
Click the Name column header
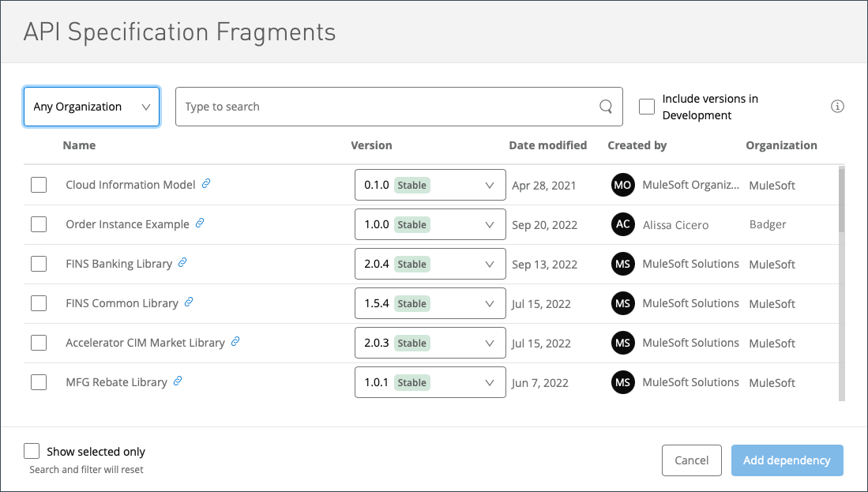point(79,145)
